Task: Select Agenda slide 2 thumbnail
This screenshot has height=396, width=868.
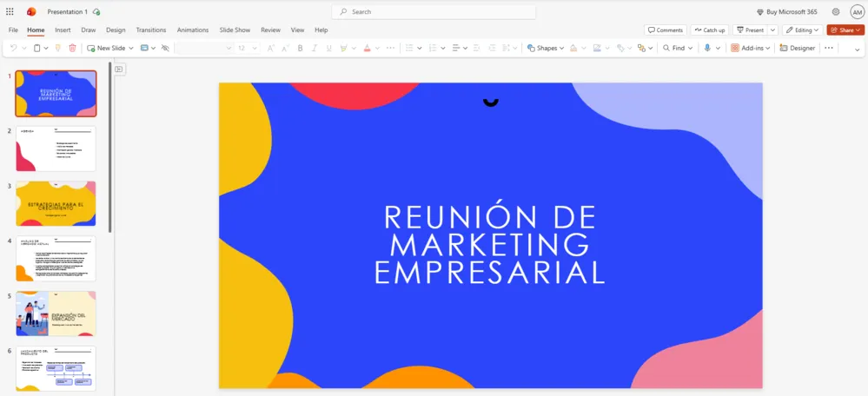Action: click(56, 148)
